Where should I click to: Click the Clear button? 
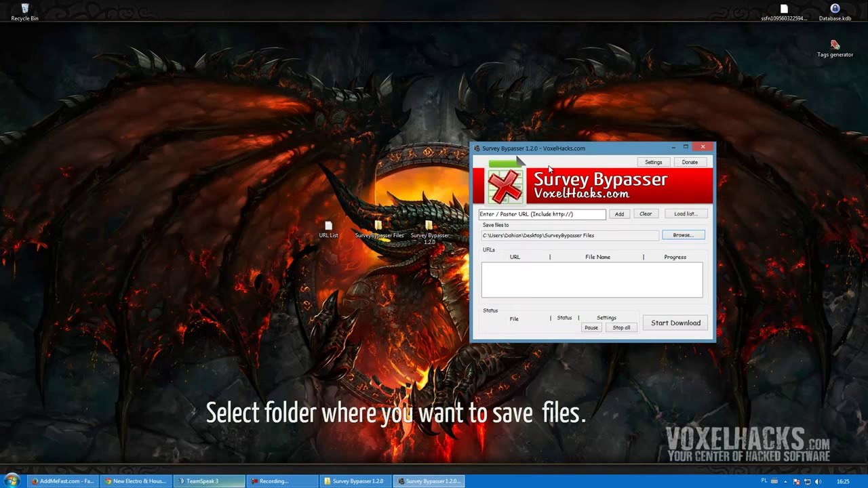[x=646, y=214]
